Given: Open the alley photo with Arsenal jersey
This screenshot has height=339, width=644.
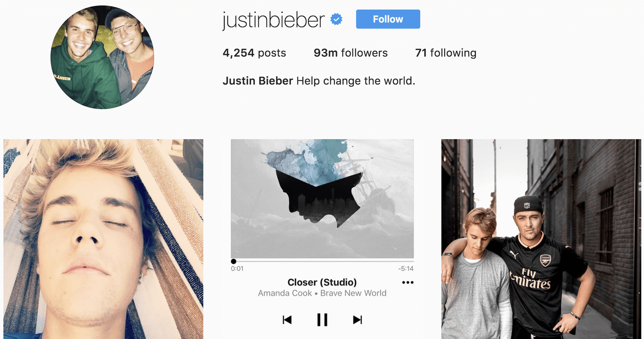Looking at the screenshot, I should [x=541, y=239].
